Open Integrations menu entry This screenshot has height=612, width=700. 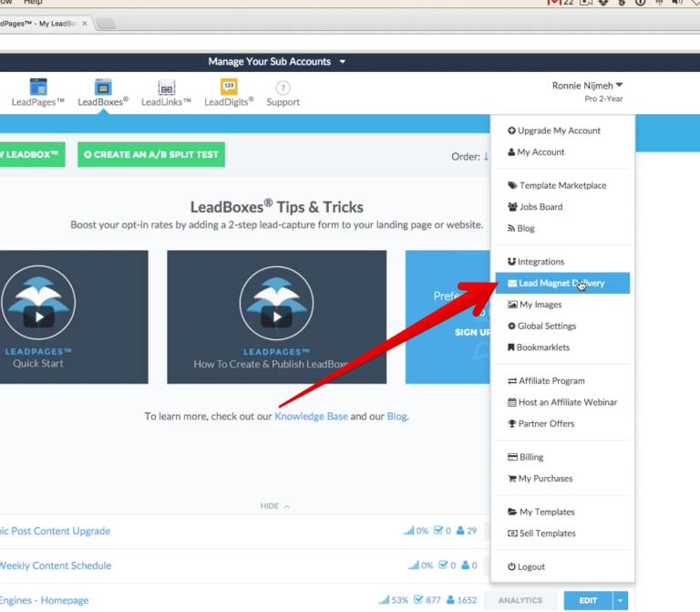536,262
